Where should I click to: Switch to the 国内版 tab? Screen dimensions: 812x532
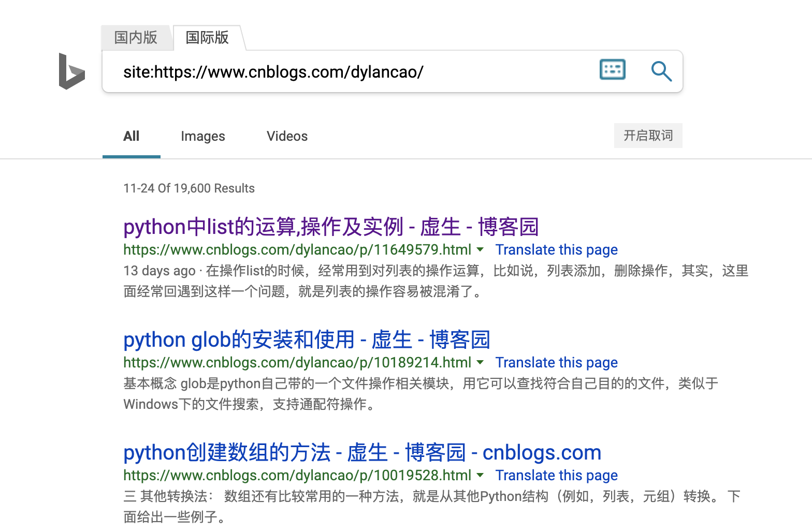(x=136, y=37)
